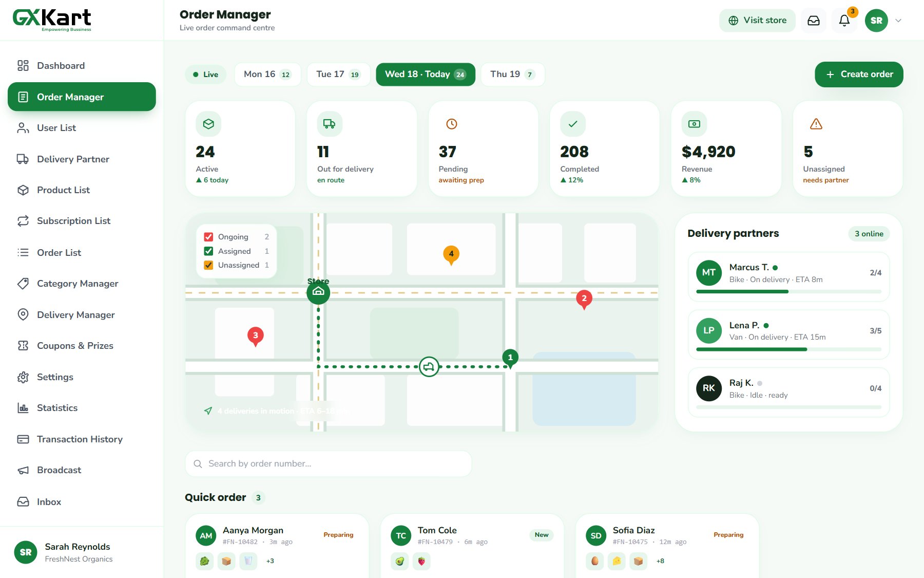Click the sidebar Inbox tray icon
This screenshot has height=578, width=924.
coord(23,502)
